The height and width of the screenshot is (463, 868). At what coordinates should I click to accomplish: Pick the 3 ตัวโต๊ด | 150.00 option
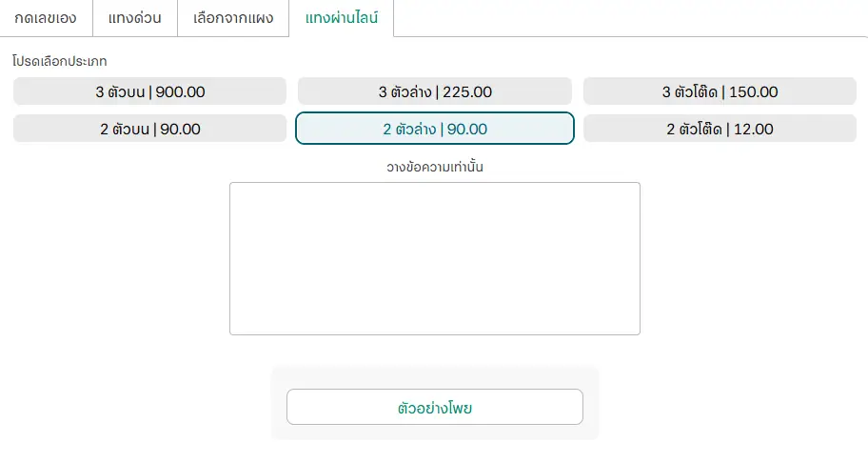[x=720, y=91]
